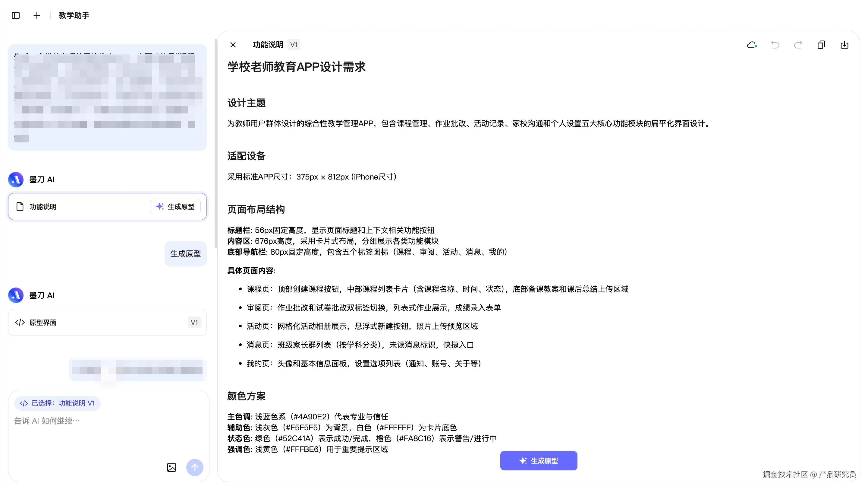Image resolution: width=868 pixels, height=490 pixels.
Task: Click the image upload icon in the chat input
Action: pos(171,467)
